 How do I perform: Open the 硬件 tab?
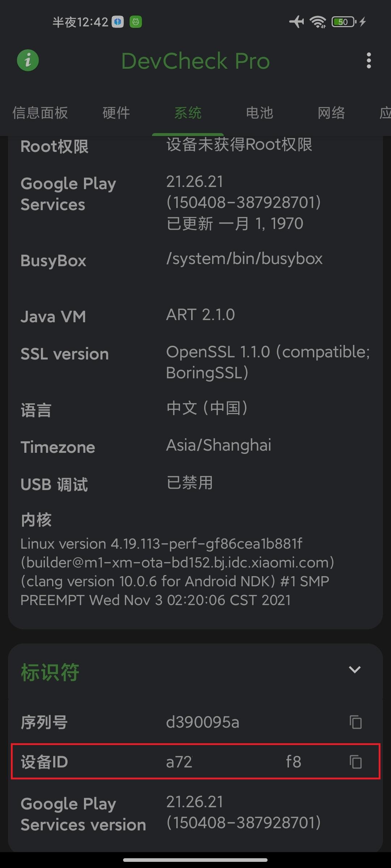tap(116, 113)
